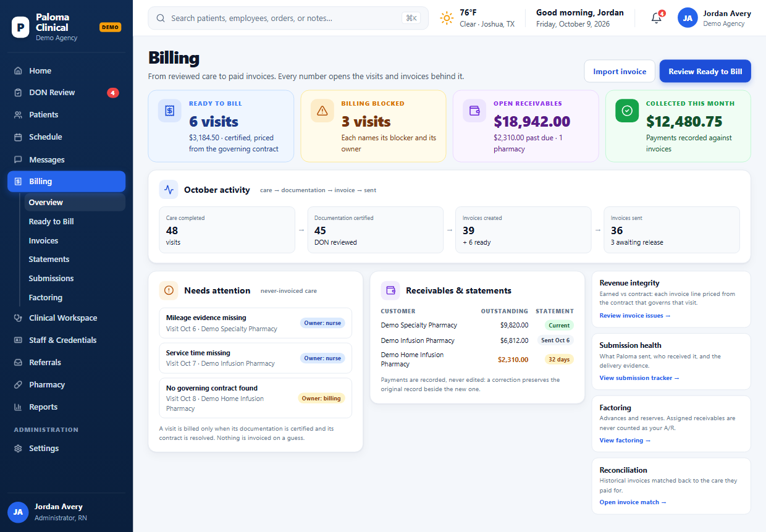766x532 pixels.
Task: Open the Mileage evidence missing item
Action: click(x=255, y=323)
